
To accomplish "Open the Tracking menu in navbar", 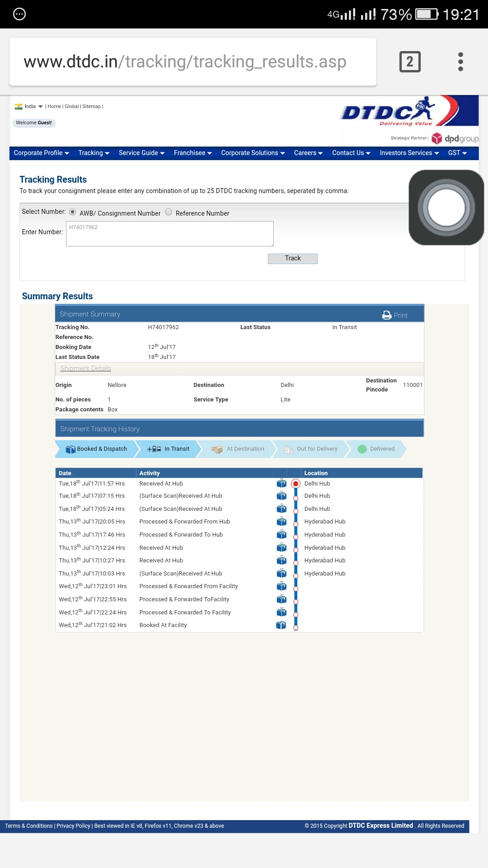I will [94, 153].
